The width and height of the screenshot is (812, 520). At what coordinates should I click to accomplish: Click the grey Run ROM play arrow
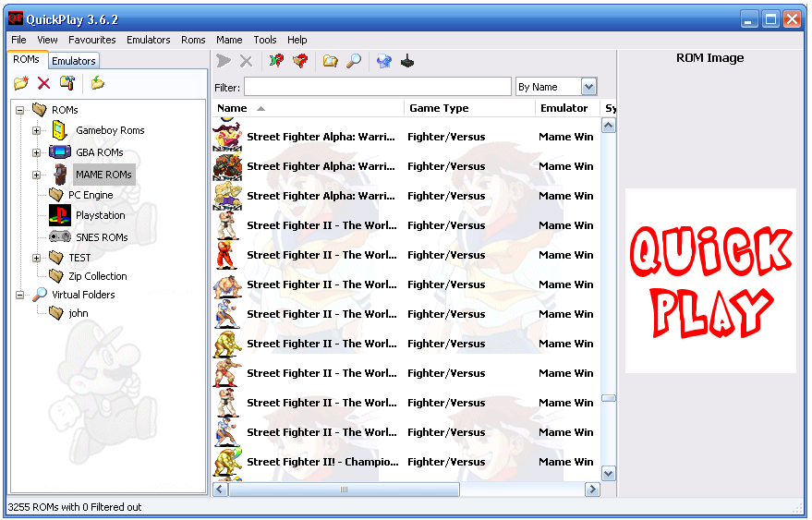point(224,61)
